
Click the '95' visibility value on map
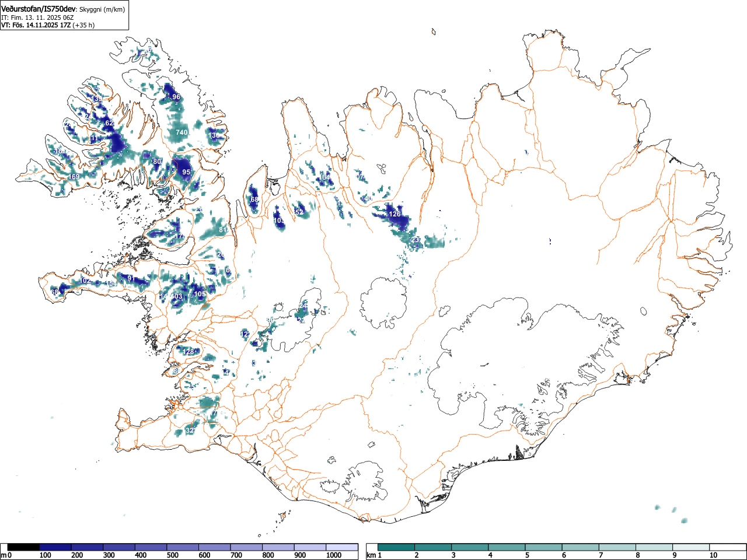[x=186, y=172]
